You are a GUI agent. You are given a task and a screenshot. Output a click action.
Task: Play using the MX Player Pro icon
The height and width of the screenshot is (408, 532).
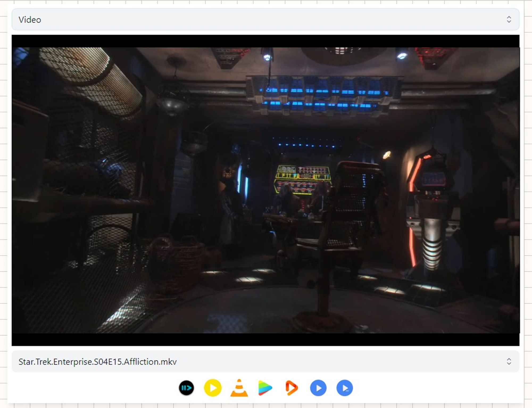(344, 388)
